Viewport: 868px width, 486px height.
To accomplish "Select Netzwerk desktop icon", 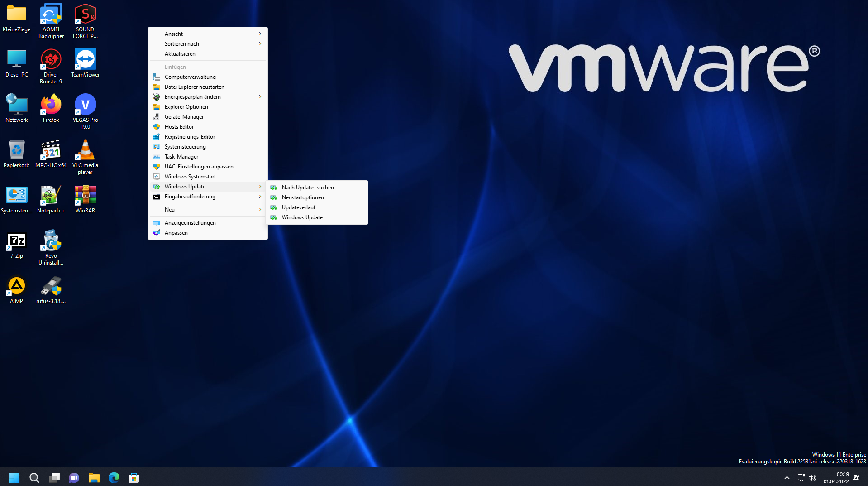I will coord(17,109).
